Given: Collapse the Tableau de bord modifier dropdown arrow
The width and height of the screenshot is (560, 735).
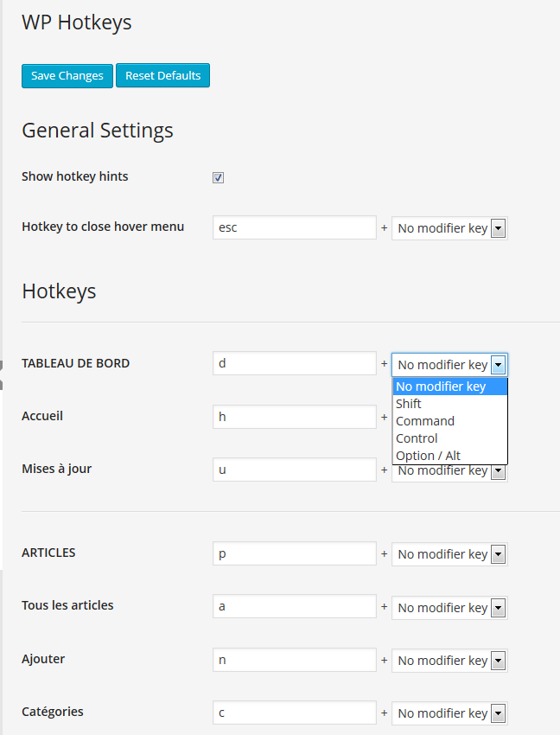Looking at the screenshot, I should [x=498, y=365].
